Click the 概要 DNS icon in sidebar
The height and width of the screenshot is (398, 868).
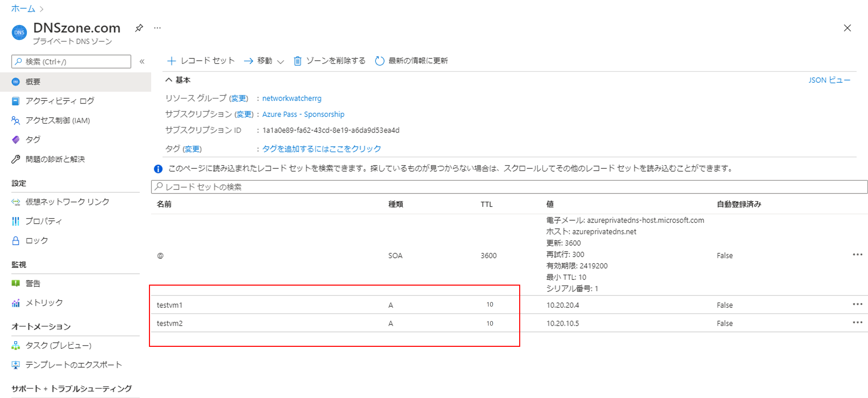coord(15,82)
